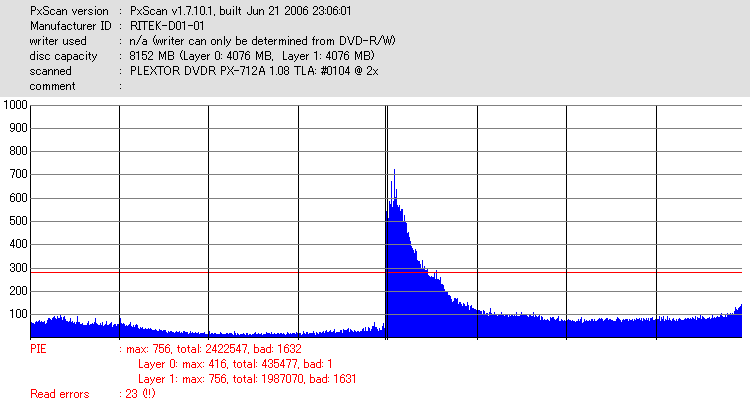Click the Layer 1 max 756 statistics line
This screenshot has height=406, width=750.
point(247,379)
